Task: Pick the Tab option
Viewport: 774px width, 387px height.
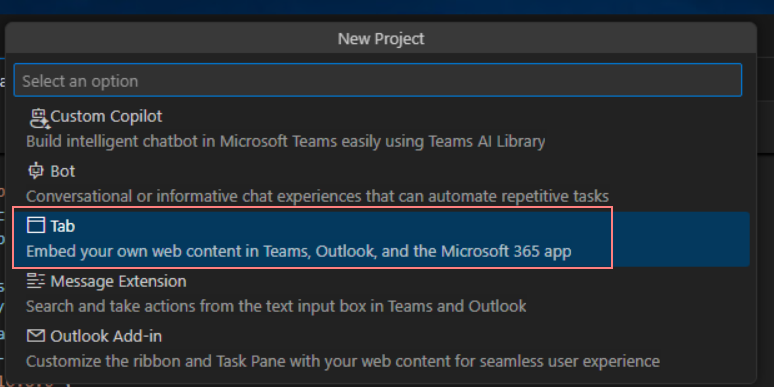Action: tap(381, 239)
